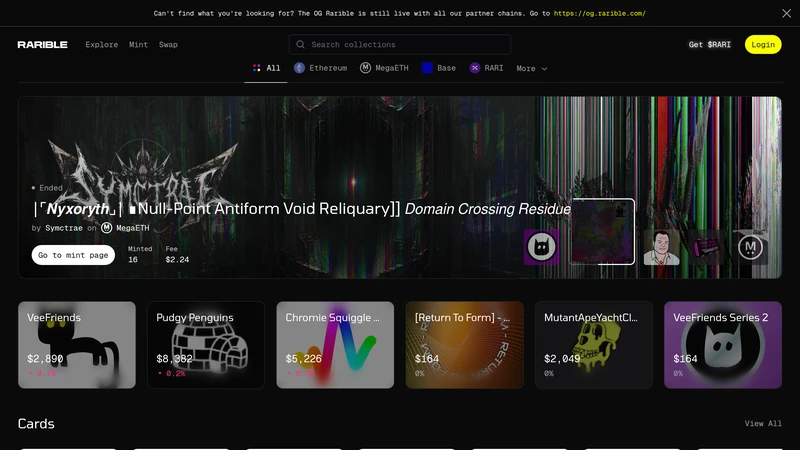Click the Nyxoryth banner title

[x=302, y=209]
